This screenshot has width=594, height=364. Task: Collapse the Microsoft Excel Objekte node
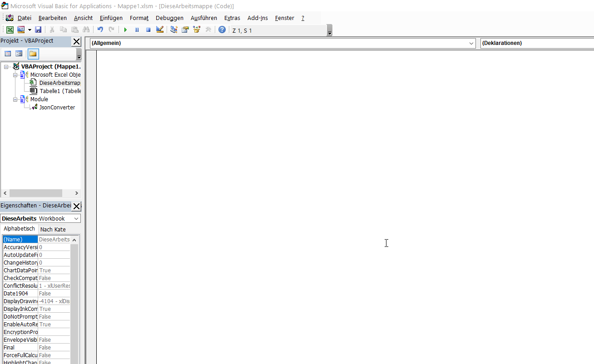[15, 75]
